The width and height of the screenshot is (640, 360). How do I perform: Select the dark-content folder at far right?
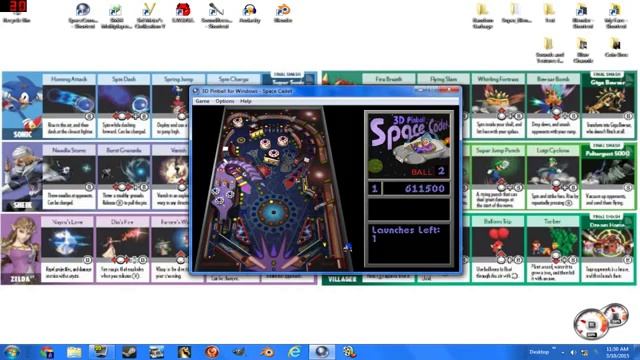(616, 47)
